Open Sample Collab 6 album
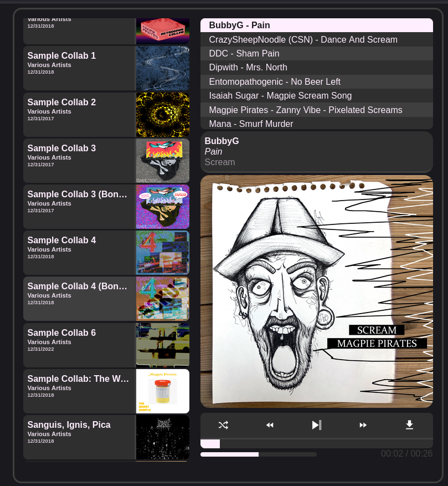This screenshot has width=448, height=486. (79, 345)
